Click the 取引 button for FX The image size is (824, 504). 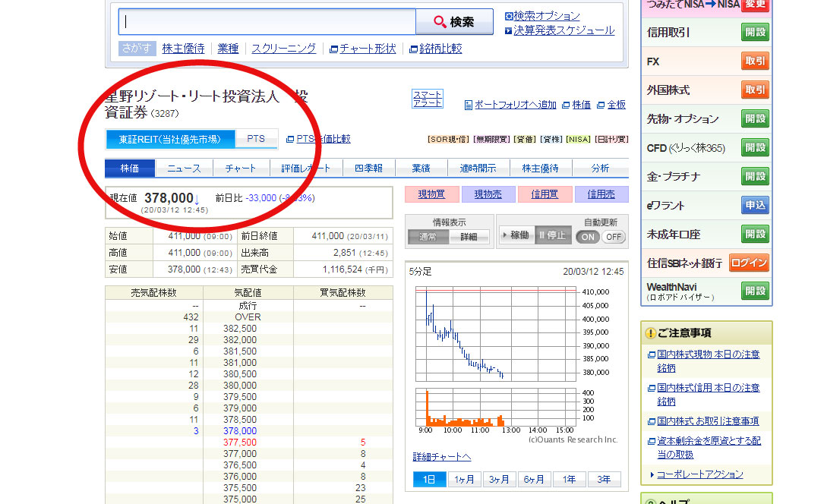[755, 61]
